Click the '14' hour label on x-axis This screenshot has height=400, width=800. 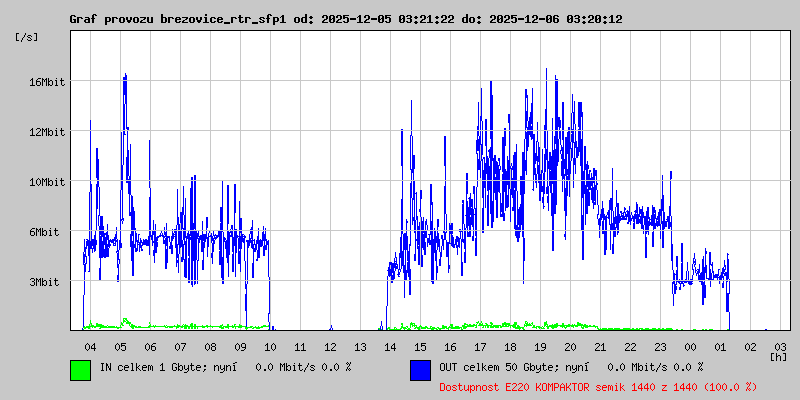[x=390, y=347]
